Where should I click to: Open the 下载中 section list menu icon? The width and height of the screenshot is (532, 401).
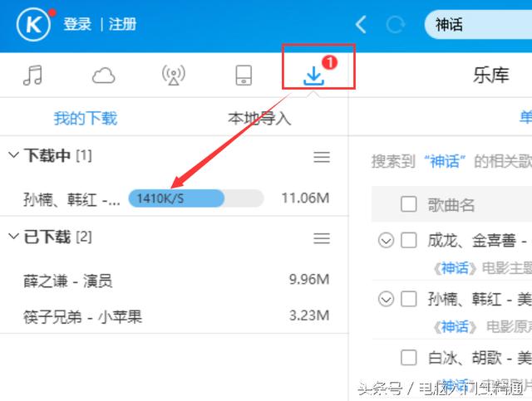coord(322,157)
